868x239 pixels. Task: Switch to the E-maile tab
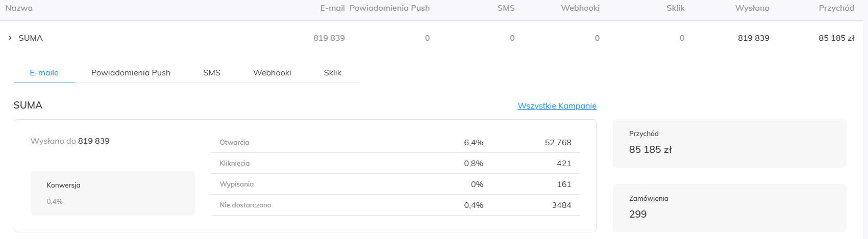point(44,73)
